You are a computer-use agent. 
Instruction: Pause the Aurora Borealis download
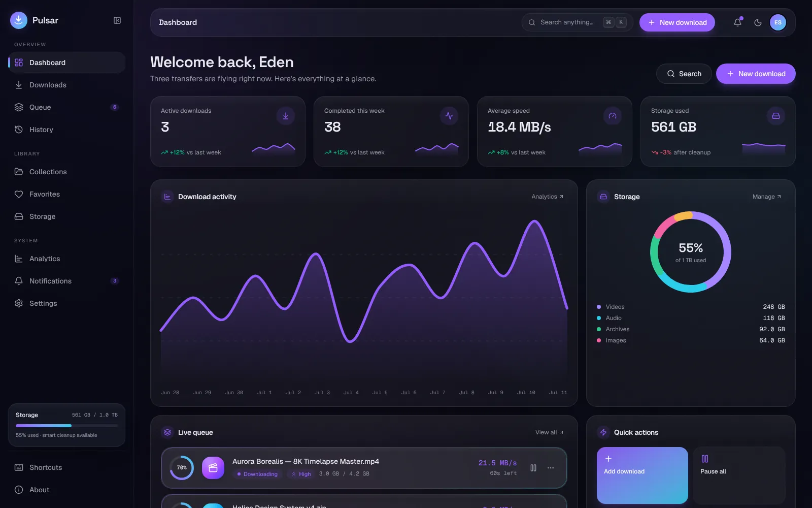(x=533, y=468)
